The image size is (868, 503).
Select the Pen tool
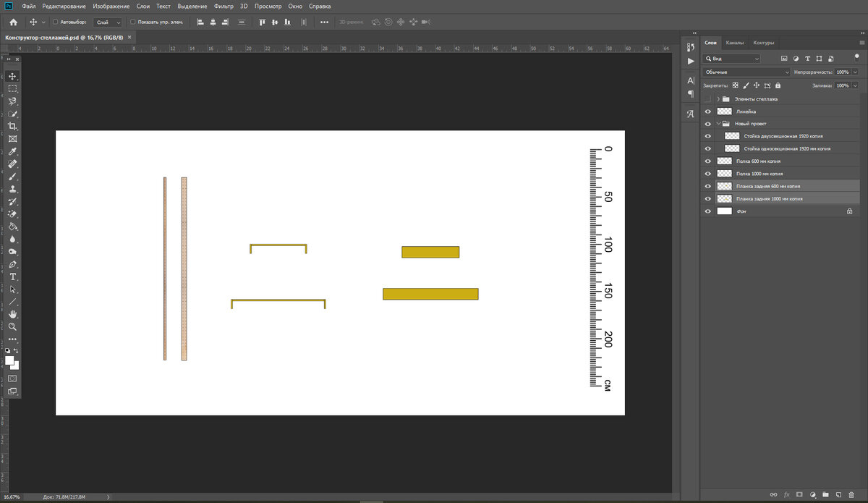[12, 264]
